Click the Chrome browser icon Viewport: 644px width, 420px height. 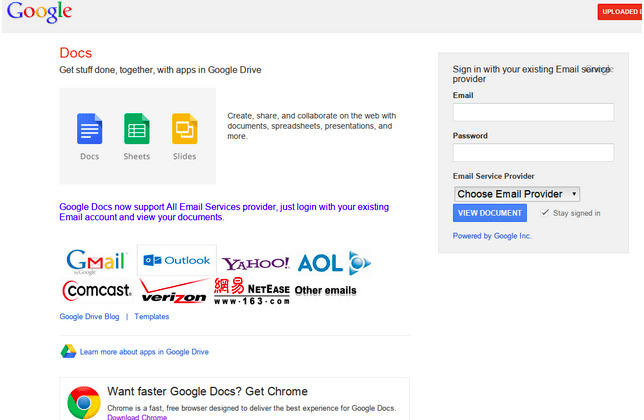pyautogui.click(x=83, y=402)
